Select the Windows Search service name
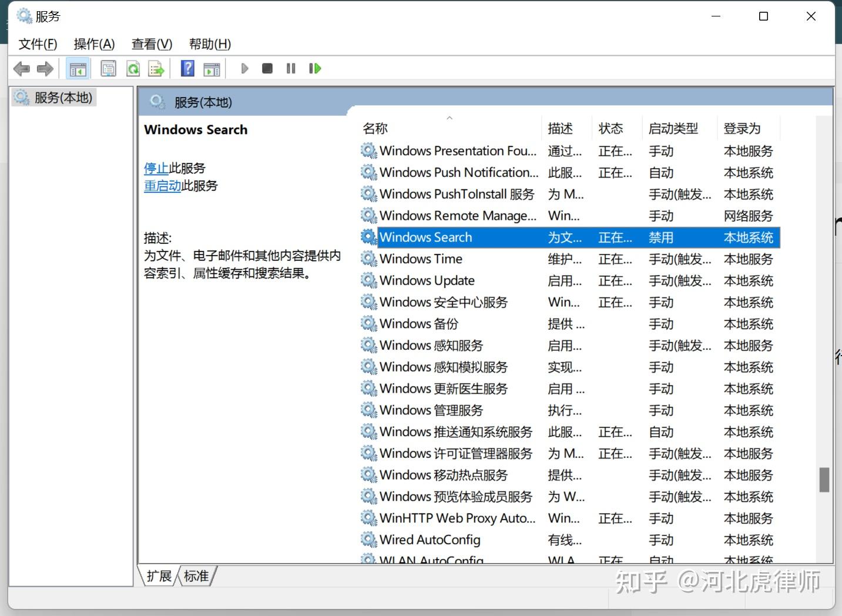The width and height of the screenshot is (842, 616). pos(426,237)
